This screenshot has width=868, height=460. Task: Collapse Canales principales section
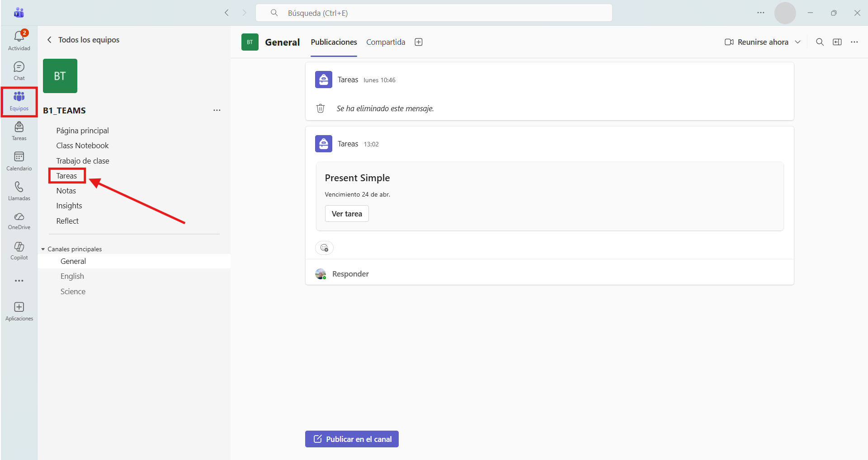point(43,249)
